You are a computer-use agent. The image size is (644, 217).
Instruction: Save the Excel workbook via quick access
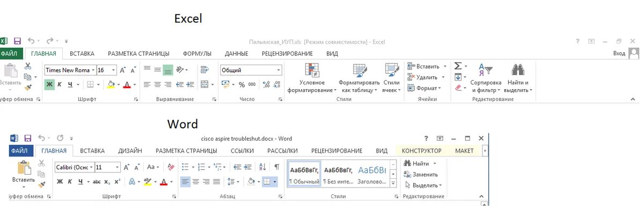tap(17, 41)
